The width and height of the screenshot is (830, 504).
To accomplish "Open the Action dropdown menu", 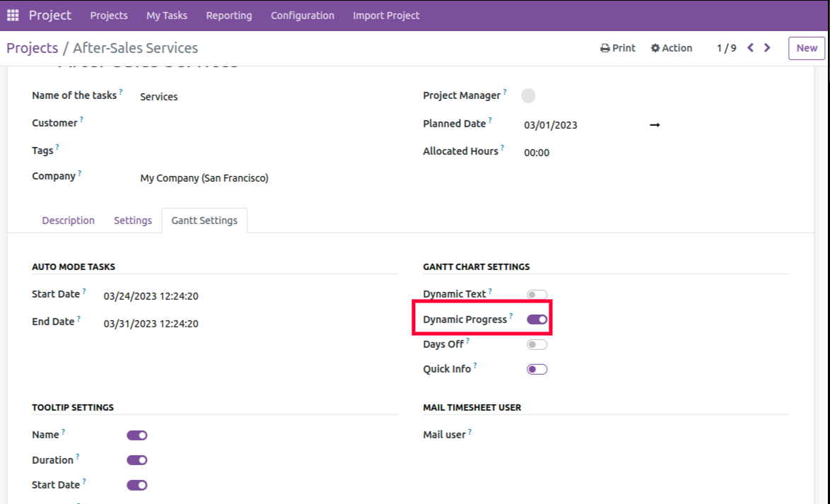I will (x=671, y=48).
